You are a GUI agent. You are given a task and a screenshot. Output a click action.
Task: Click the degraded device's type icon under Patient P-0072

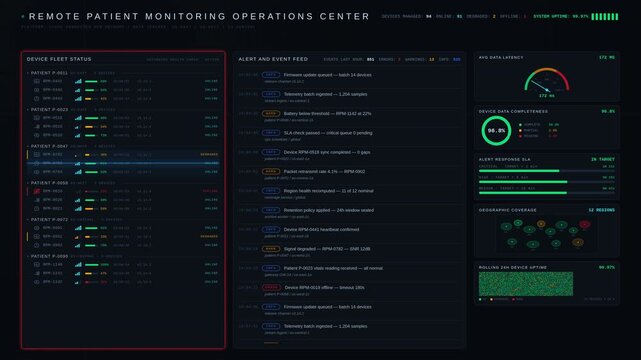pos(37,237)
